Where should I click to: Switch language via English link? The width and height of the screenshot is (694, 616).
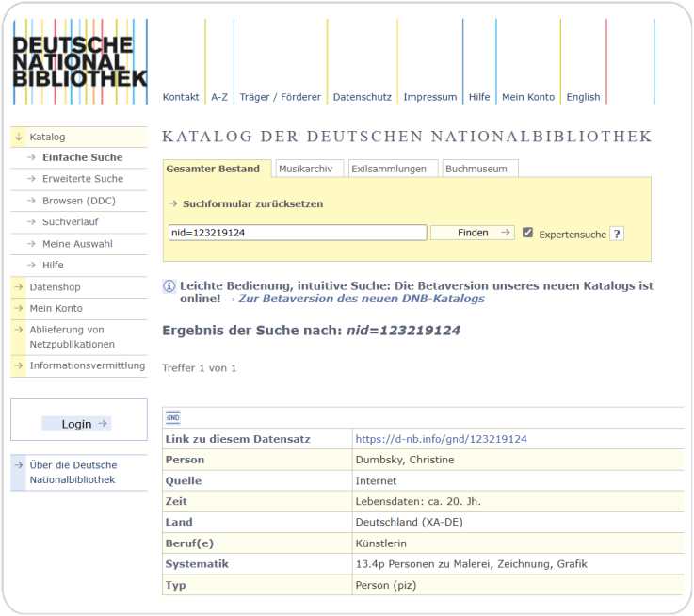point(583,97)
